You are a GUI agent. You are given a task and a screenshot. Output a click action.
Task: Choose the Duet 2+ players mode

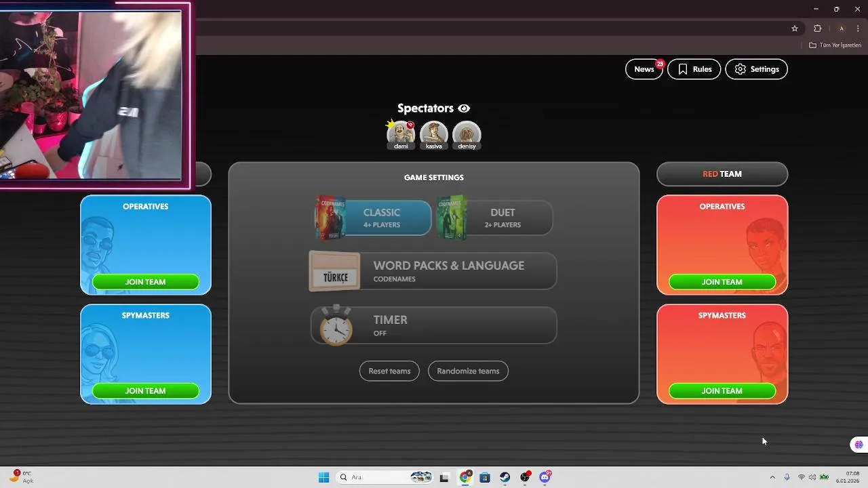(494, 218)
